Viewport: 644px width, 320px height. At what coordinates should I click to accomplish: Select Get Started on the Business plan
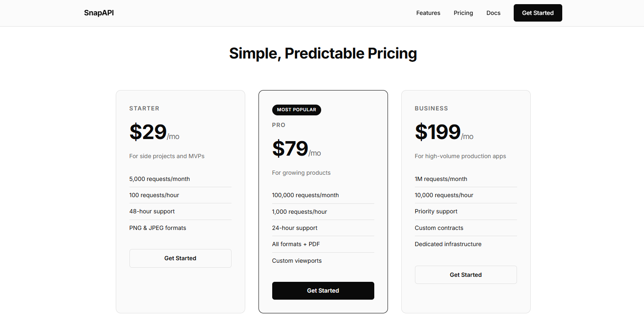[466, 275]
